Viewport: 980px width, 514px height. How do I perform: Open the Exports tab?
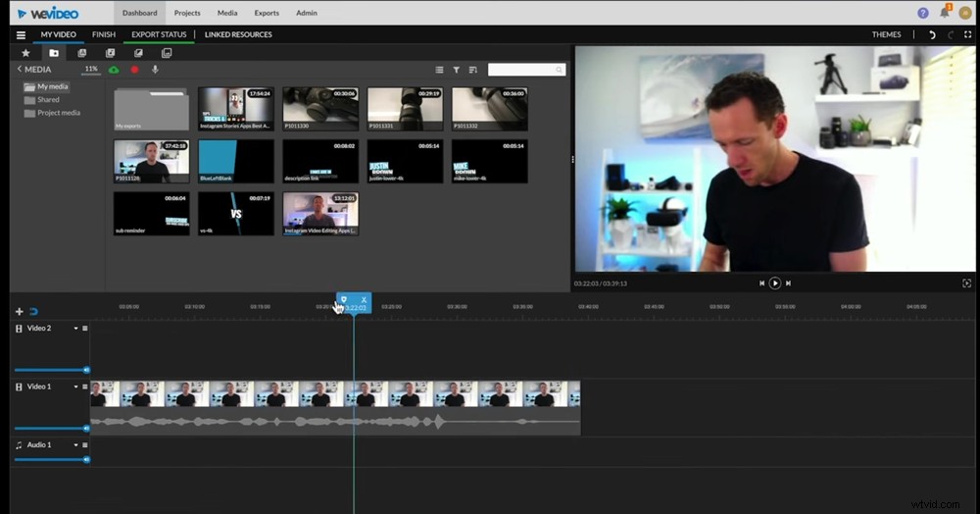(x=267, y=13)
